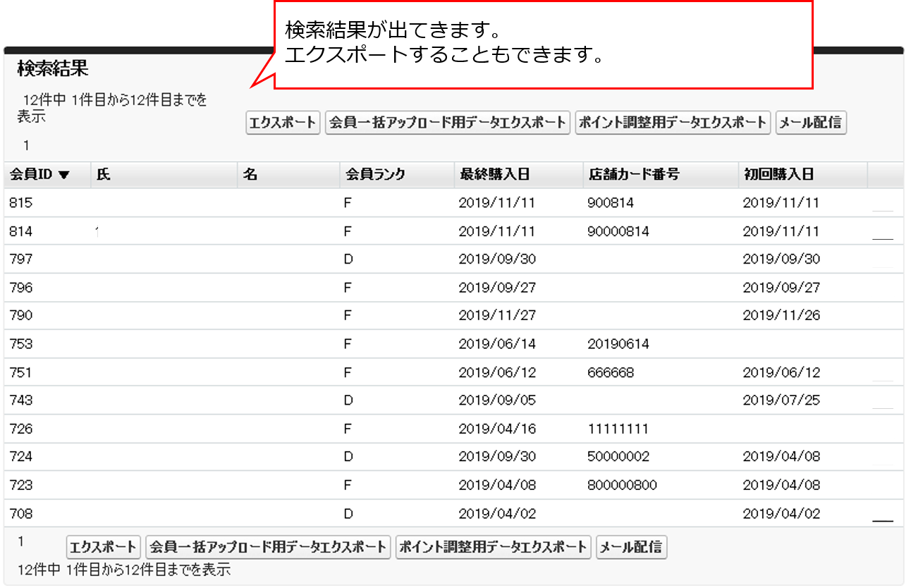Click the 初回購入日 column header

[x=778, y=175]
